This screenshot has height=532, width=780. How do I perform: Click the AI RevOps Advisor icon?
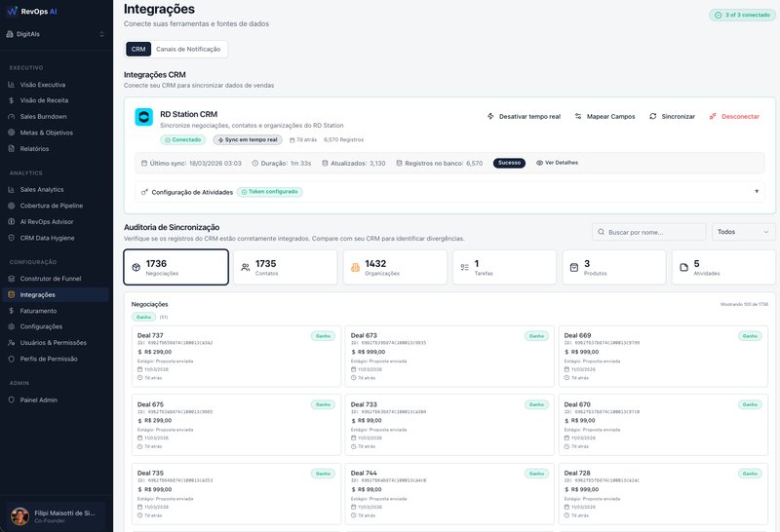click(x=12, y=222)
